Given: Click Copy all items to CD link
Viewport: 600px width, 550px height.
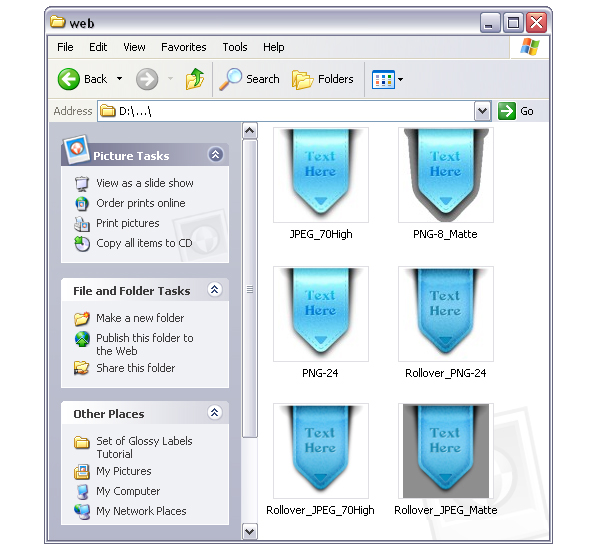Looking at the screenshot, I should pyautogui.click(x=144, y=243).
